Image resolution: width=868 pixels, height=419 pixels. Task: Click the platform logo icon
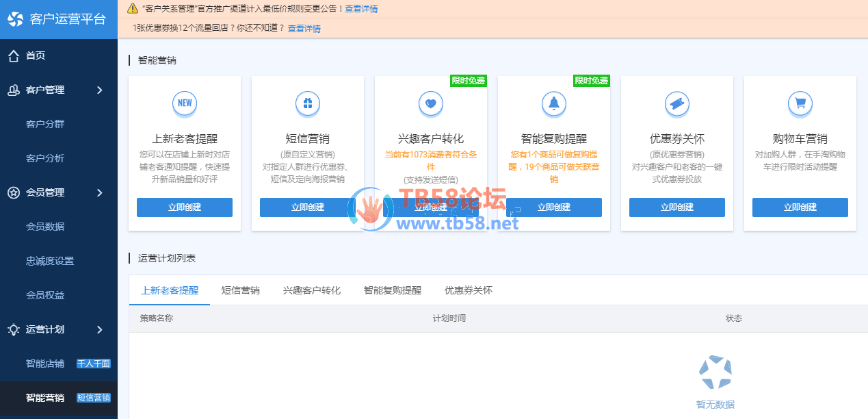(x=15, y=18)
